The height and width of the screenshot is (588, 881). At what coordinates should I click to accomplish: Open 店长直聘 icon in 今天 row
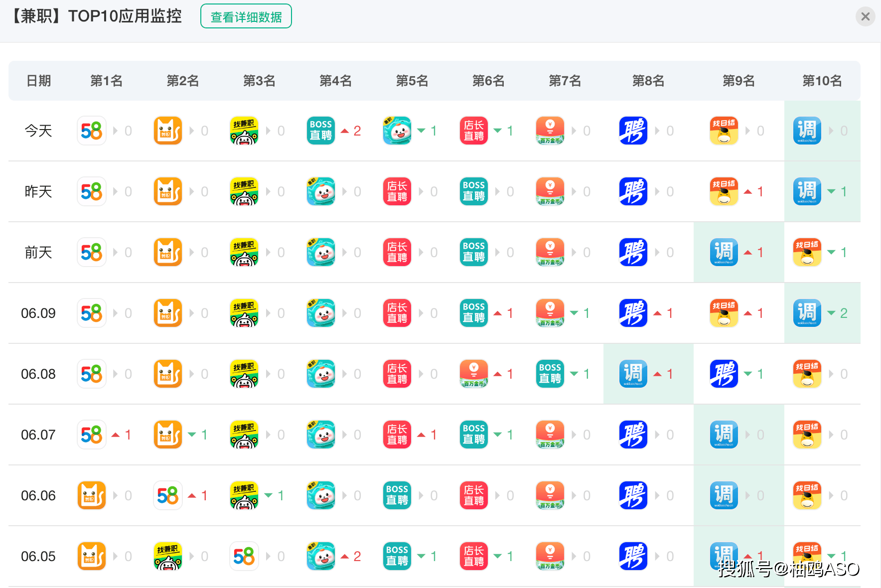pyautogui.click(x=474, y=131)
